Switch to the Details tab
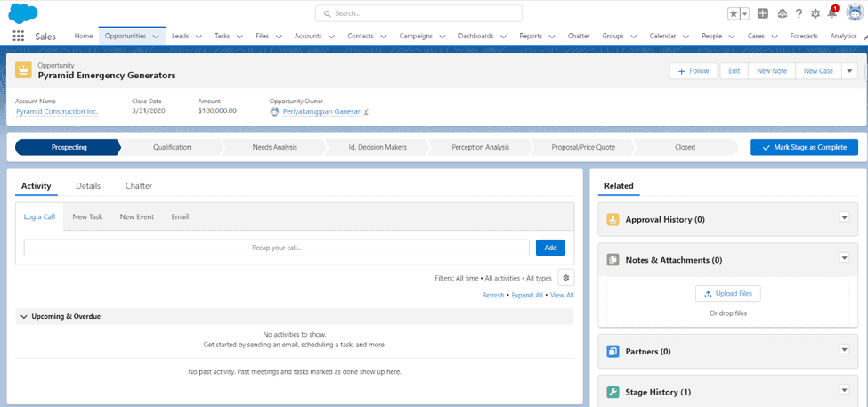Viewport: 868px width, 407px height. click(88, 186)
